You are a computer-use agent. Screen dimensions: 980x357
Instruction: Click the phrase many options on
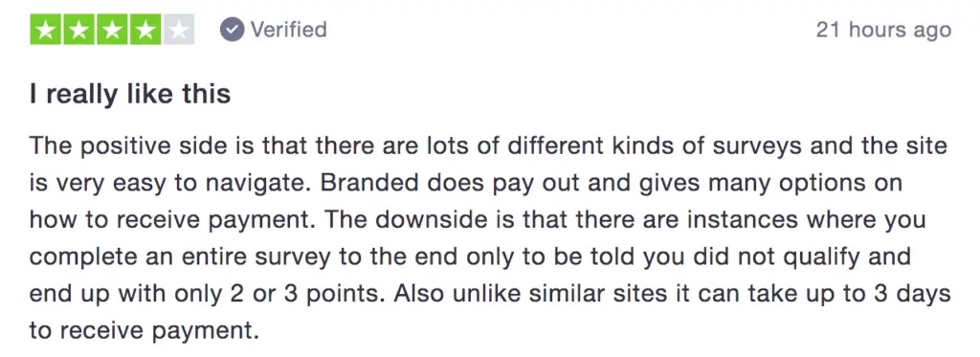point(817,183)
